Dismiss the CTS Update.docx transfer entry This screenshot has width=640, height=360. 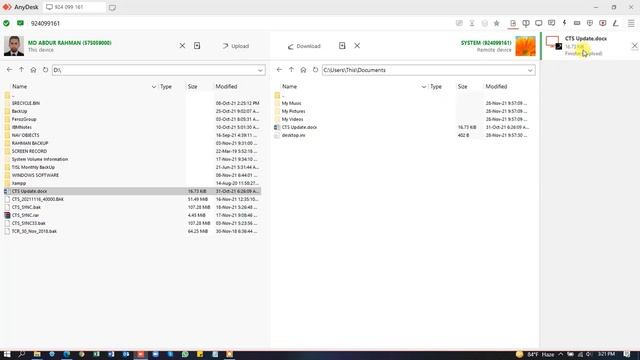[635, 46]
